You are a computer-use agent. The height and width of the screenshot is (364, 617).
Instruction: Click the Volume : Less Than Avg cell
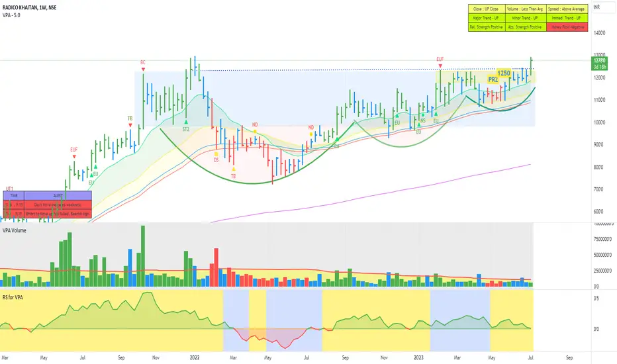click(526, 9)
